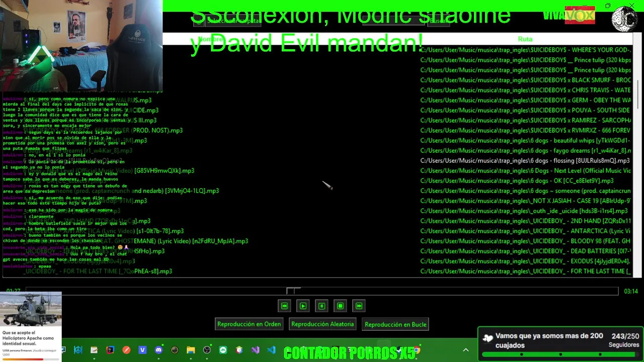
Task: Select the DEAD BATTERIES path row
Action: pos(525,251)
